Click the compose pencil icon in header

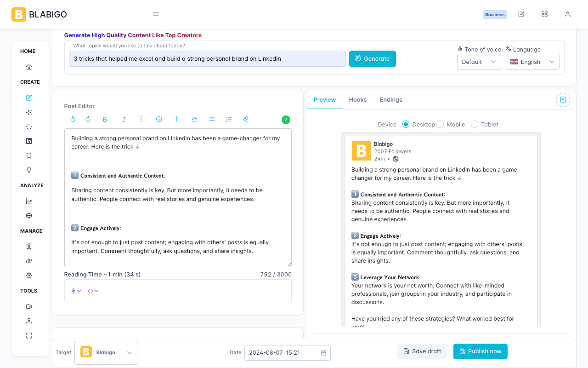(521, 14)
